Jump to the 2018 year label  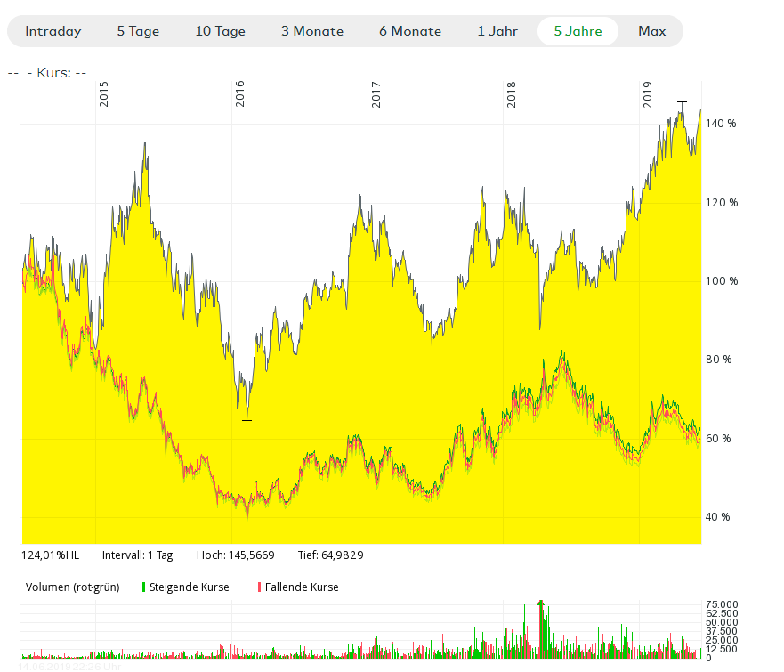click(512, 94)
